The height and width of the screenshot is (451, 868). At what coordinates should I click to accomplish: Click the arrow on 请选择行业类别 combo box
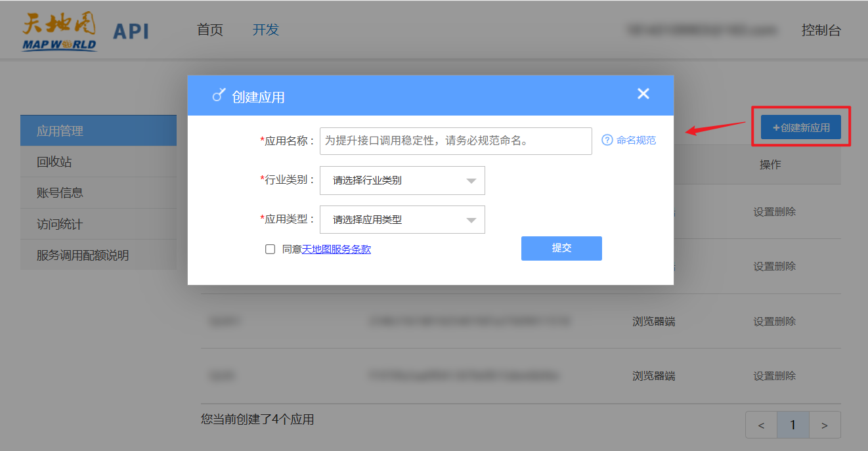tap(471, 181)
